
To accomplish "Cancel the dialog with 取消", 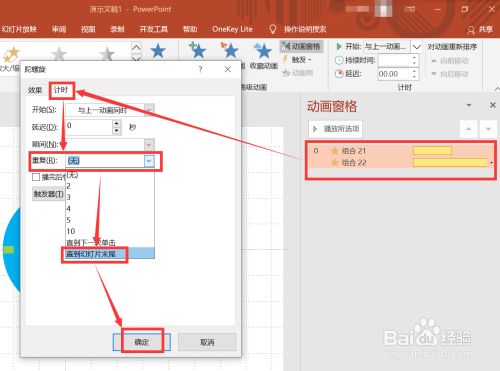I will coord(207,342).
